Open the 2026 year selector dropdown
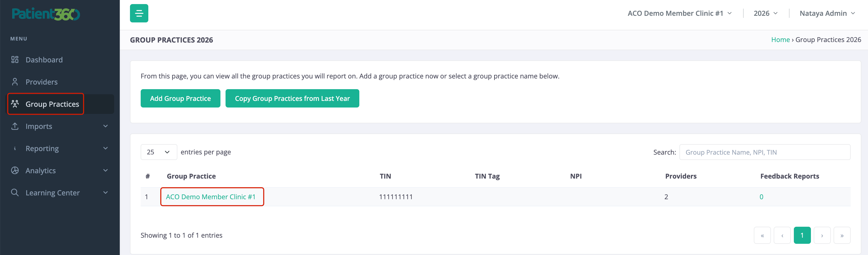 [x=766, y=13]
